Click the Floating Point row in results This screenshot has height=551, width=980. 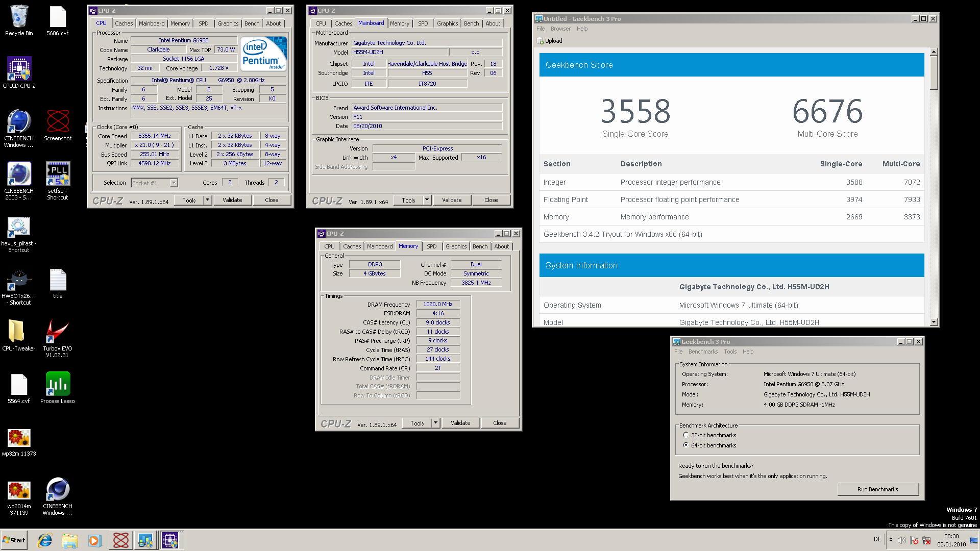731,199
